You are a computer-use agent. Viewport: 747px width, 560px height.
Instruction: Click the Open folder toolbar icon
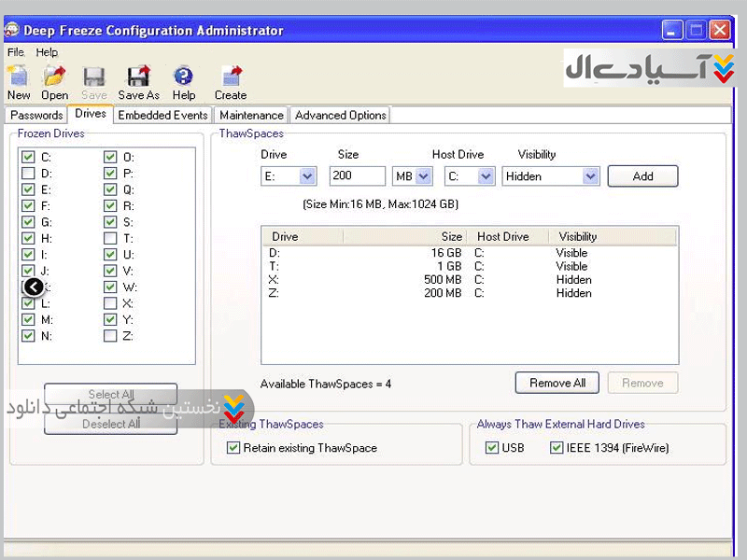[54, 77]
